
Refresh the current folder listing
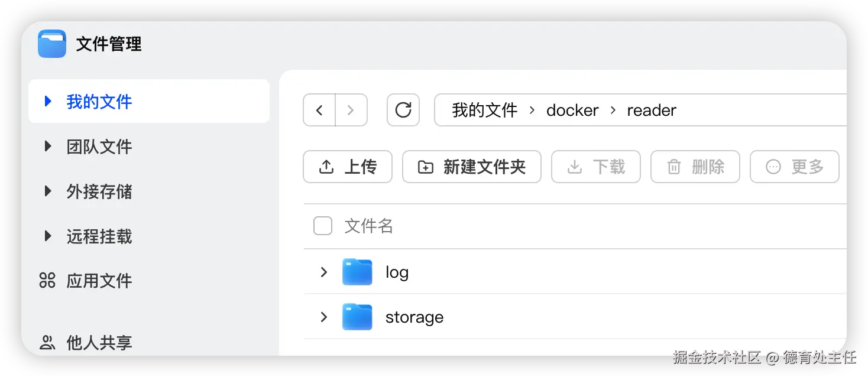click(403, 110)
